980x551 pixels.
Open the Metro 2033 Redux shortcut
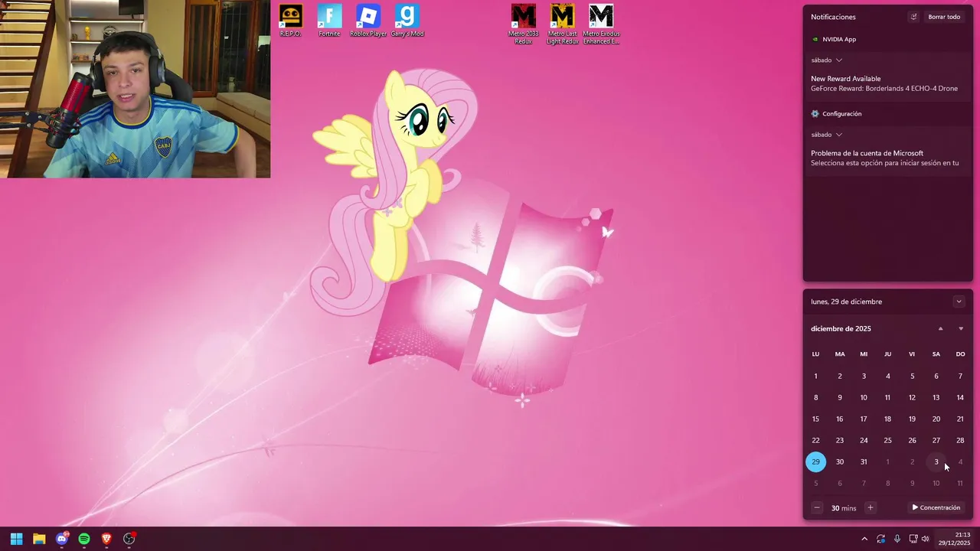(x=524, y=24)
